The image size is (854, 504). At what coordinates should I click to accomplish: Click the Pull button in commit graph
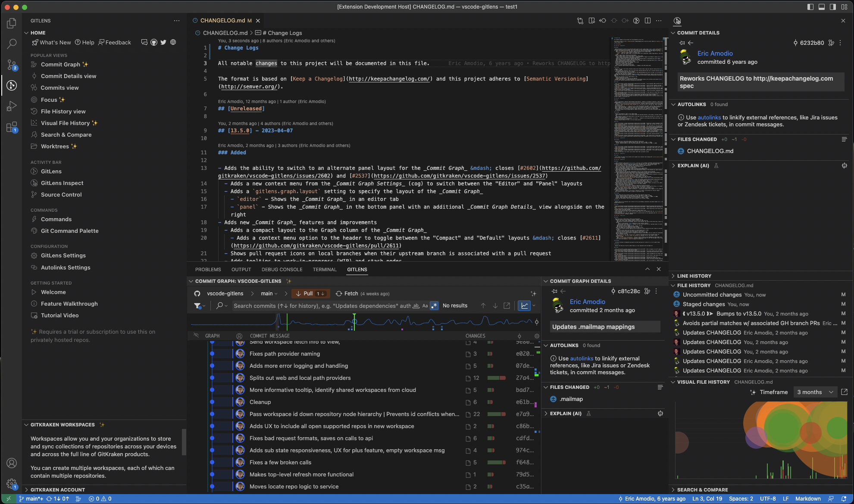click(x=311, y=294)
